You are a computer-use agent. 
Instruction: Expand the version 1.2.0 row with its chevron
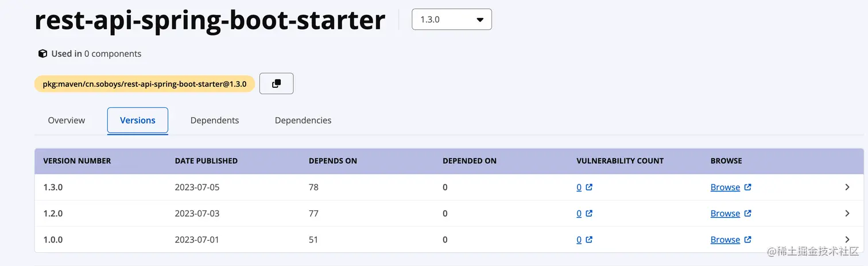pos(847,213)
